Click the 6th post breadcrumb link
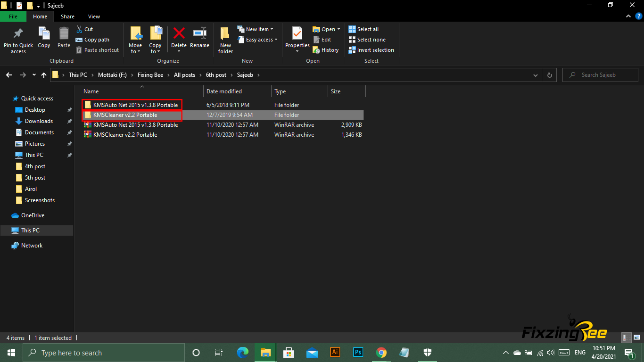The height and width of the screenshot is (362, 644). pos(216,75)
